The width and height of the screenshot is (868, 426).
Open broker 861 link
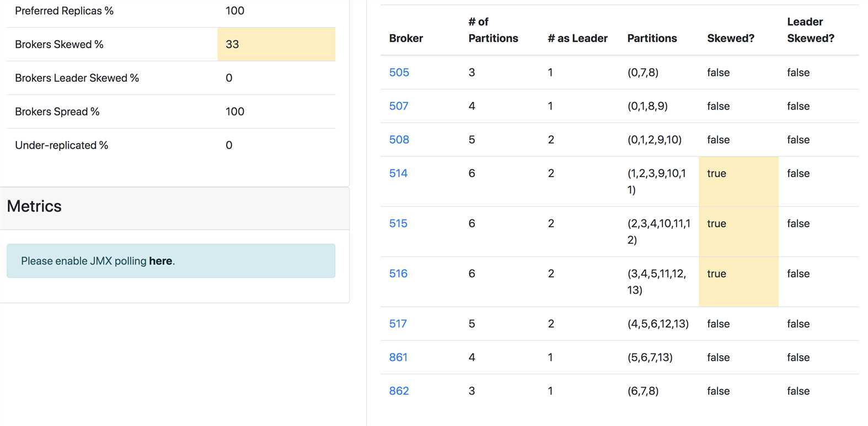click(398, 357)
